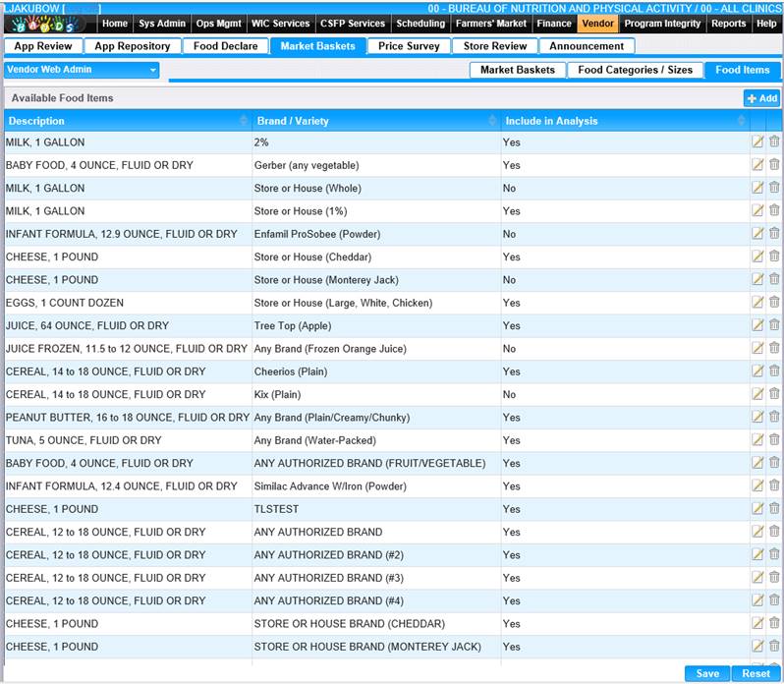
Task: Edit the ANY AUTHORIZED BRAND (#3) cereal row
Action: click(757, 578)
